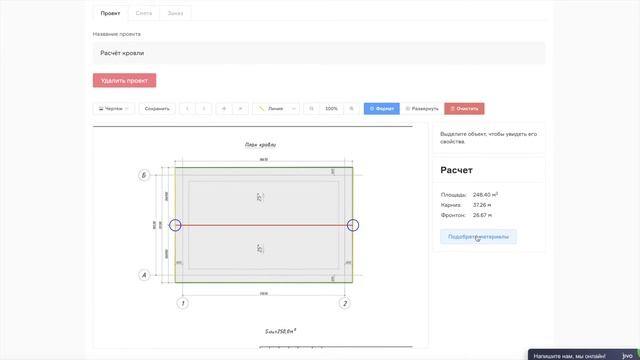This screenshot has width=640, height=360.
Task: Click the project name field Расчёт кровли
Action: (319, 53)
